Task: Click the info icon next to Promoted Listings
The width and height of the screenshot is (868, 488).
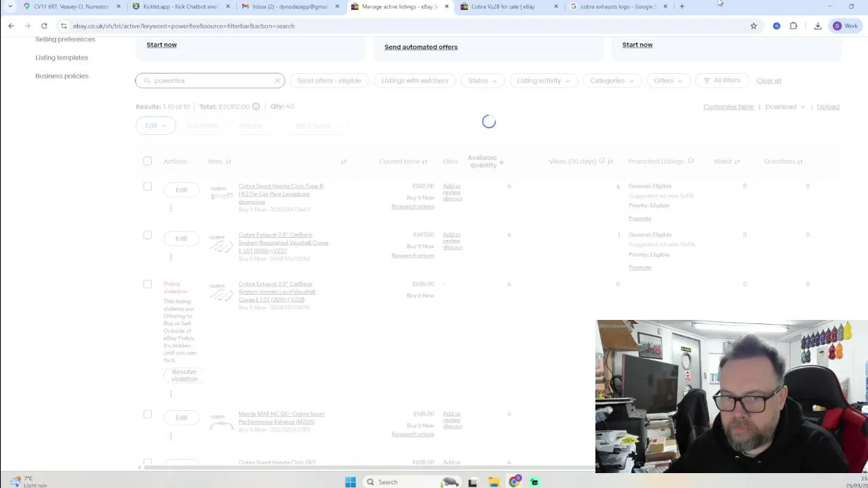Action: click(x=690, y=161)
